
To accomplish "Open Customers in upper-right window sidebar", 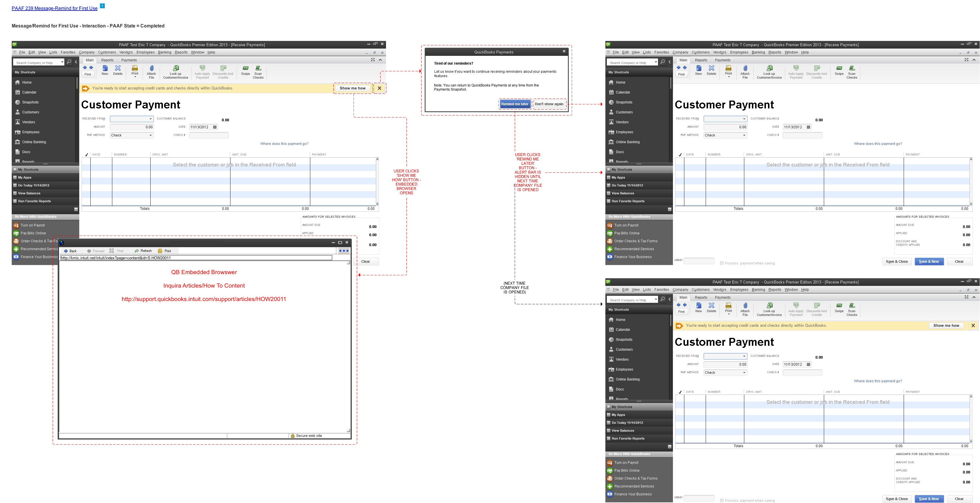I will (624, 112).
